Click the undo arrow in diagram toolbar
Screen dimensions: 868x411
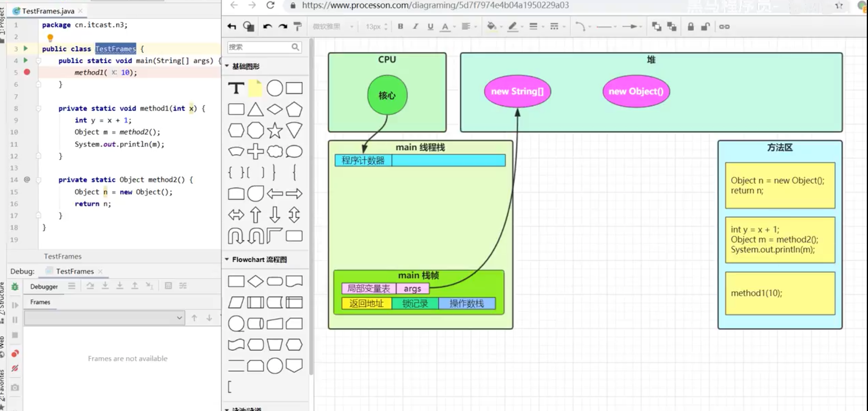tap(268, 26)
